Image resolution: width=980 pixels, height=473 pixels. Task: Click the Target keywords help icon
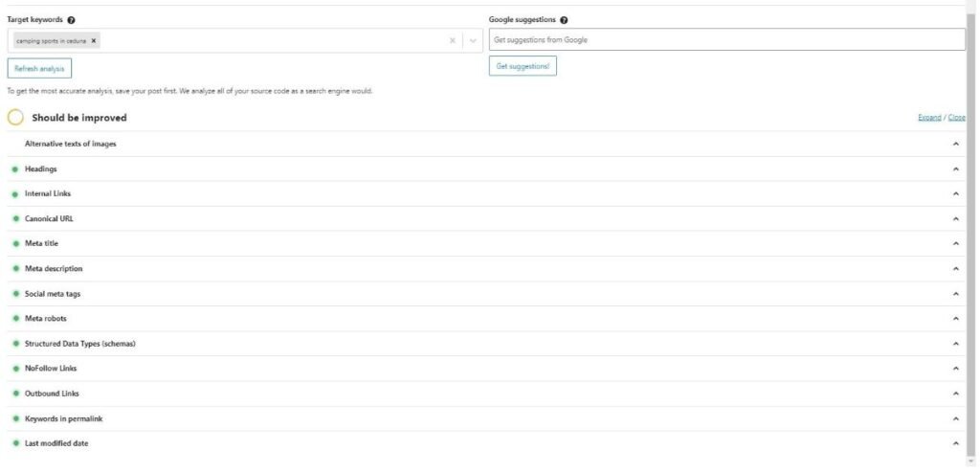pyautogui.click(x=72, y=19)
